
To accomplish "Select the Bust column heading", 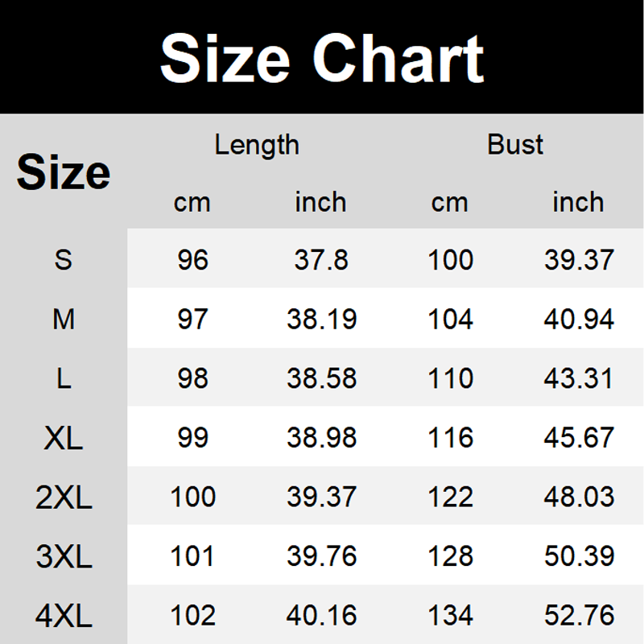I will (x=515, y=145).
